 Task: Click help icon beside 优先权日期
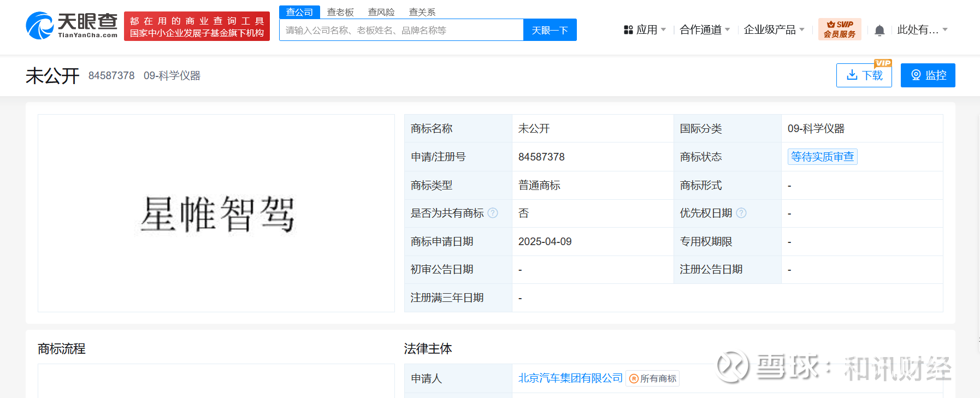[x=741, y=213]
